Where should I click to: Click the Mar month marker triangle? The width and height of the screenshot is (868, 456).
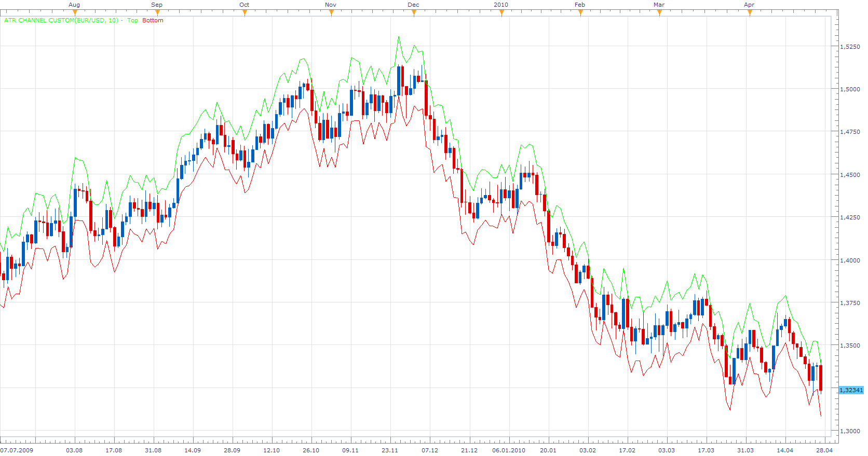pyautogui.click(x=659, y=12)
